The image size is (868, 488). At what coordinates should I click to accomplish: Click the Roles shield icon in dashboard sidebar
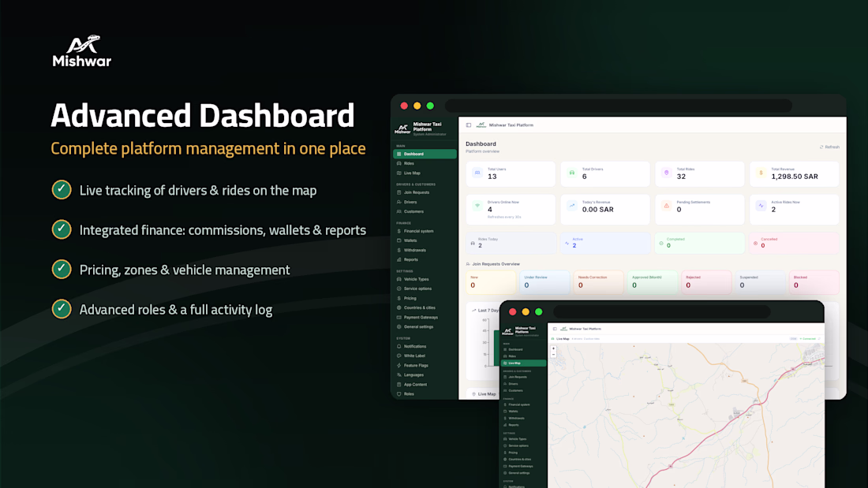coord(399,394)
